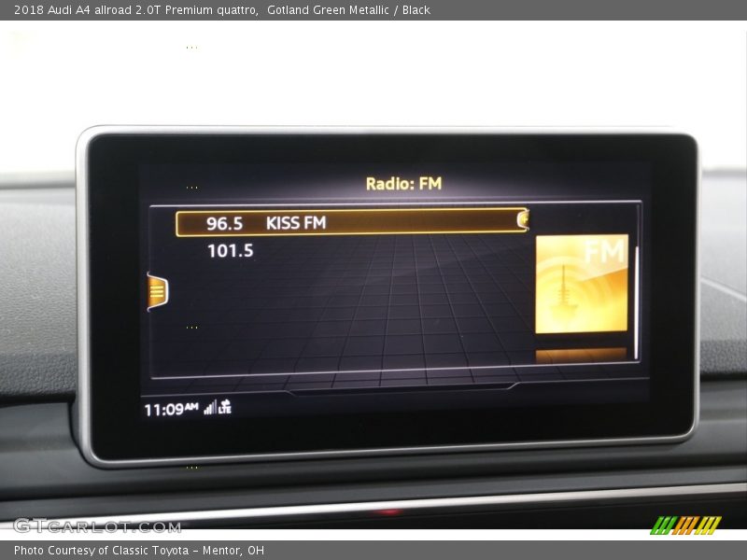Click the scrollbar beside the FM tile

pos(637,301)
